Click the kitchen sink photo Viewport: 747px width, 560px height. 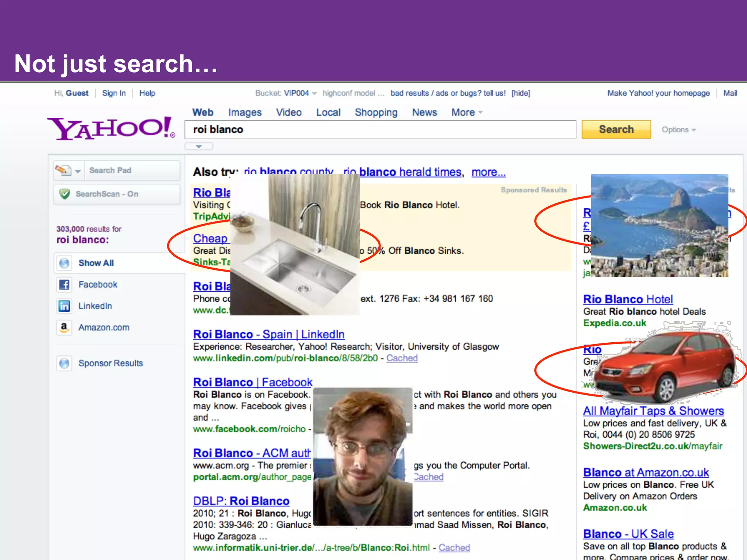295,245
